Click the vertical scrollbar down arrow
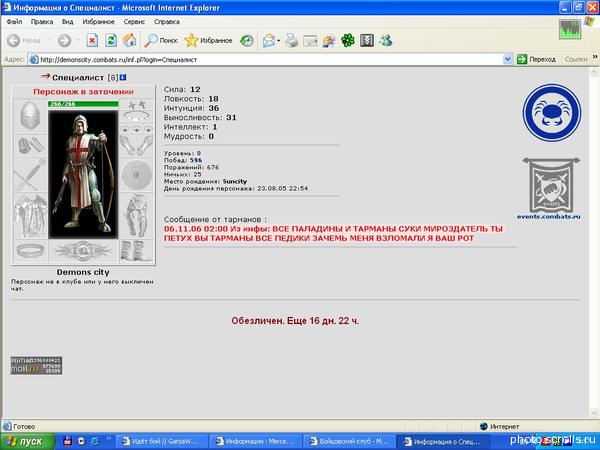The image size is (600, 450). [594, 412]
